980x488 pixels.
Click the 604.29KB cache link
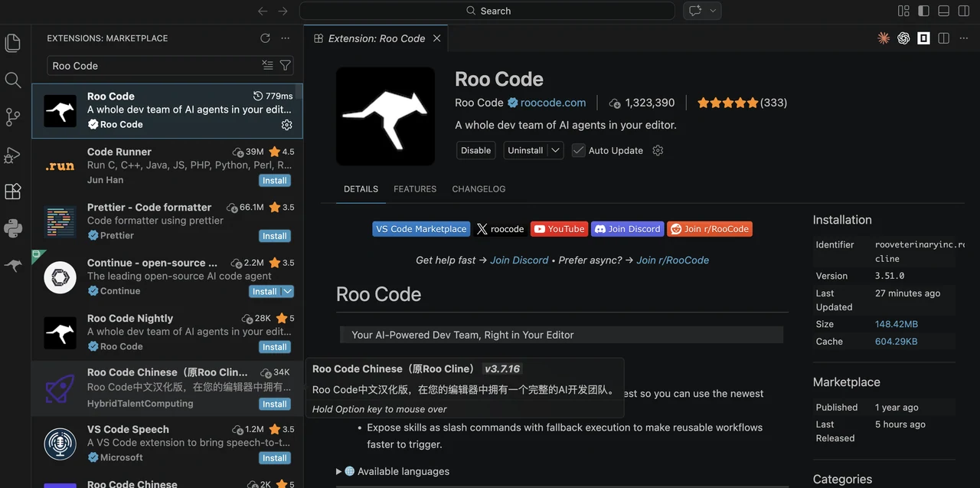pos(896,342)
